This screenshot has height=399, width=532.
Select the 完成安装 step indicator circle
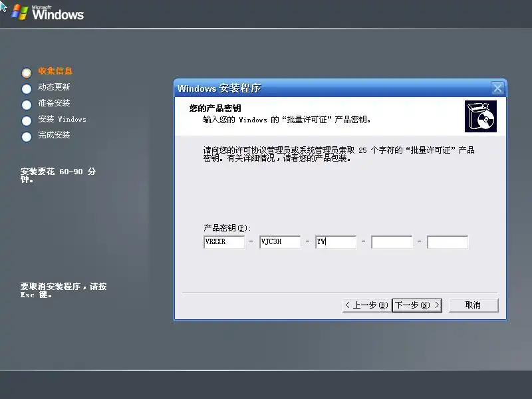[x=27, y=137]
